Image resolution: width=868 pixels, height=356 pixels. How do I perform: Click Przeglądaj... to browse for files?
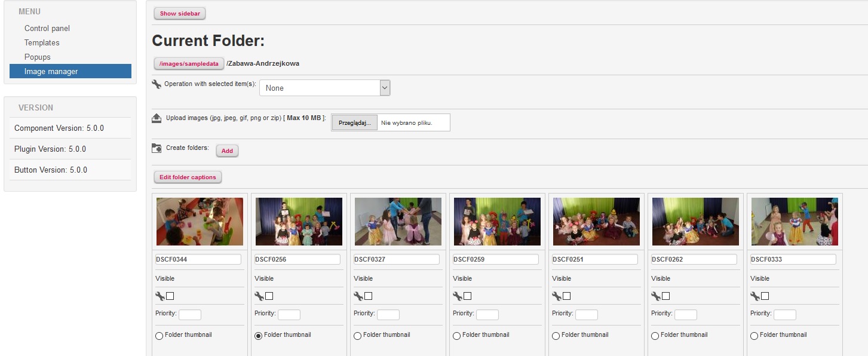(355, 122)
